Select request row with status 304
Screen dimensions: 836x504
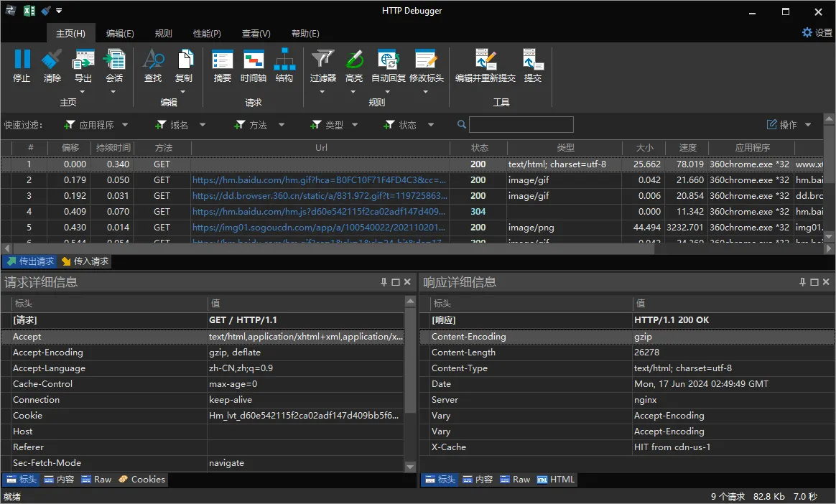point(412,212)
